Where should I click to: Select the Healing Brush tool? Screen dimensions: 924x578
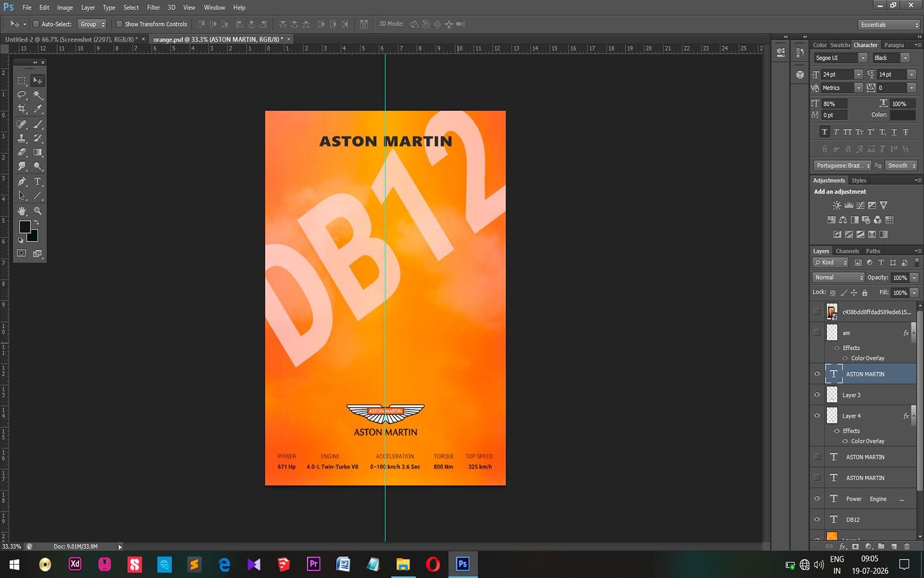[x=22, y=124]
